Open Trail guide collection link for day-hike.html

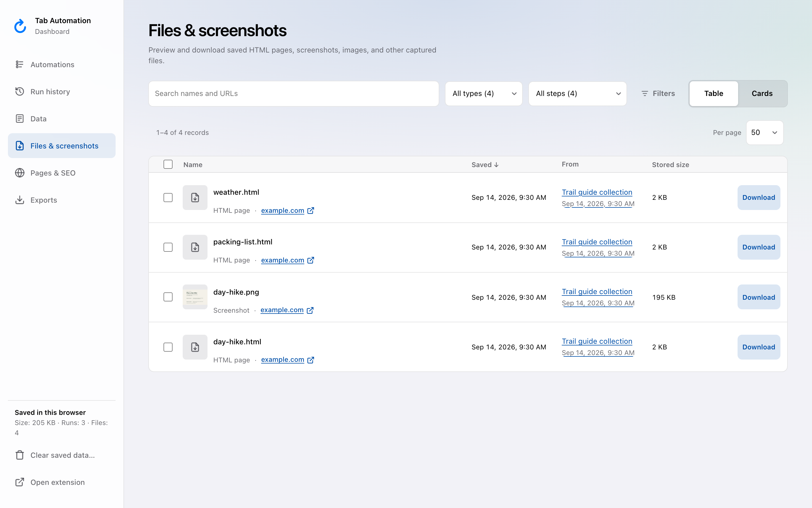pos(597,341)
